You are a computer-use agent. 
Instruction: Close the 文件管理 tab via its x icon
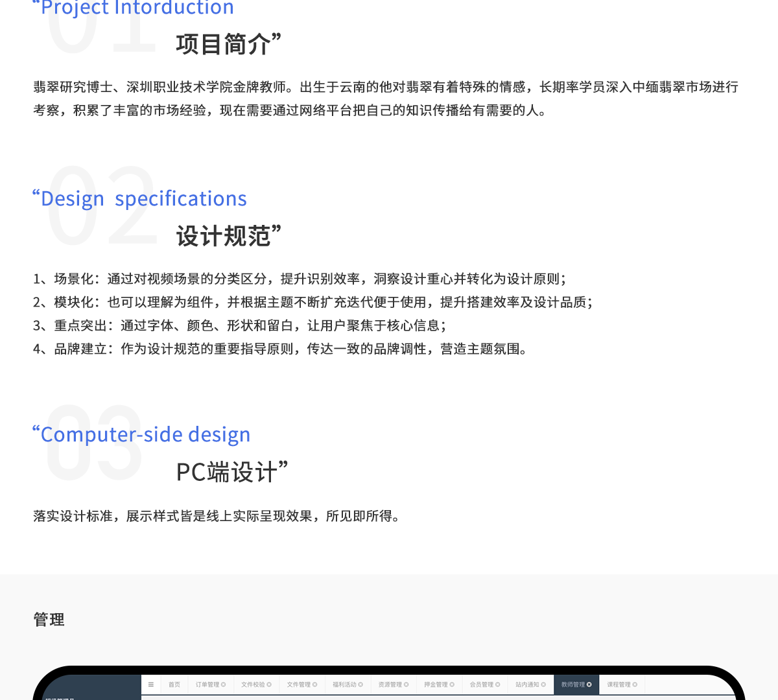point(315,684)
